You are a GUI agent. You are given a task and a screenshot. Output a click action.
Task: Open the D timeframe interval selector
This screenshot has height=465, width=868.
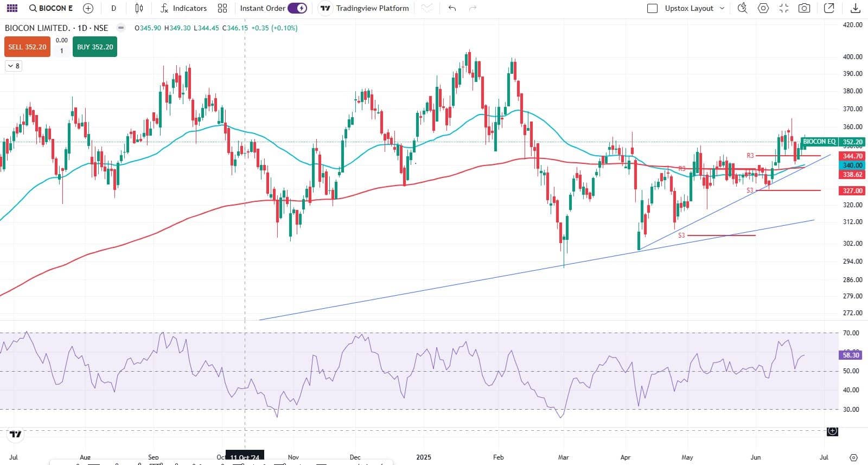[x=113, y=8]
